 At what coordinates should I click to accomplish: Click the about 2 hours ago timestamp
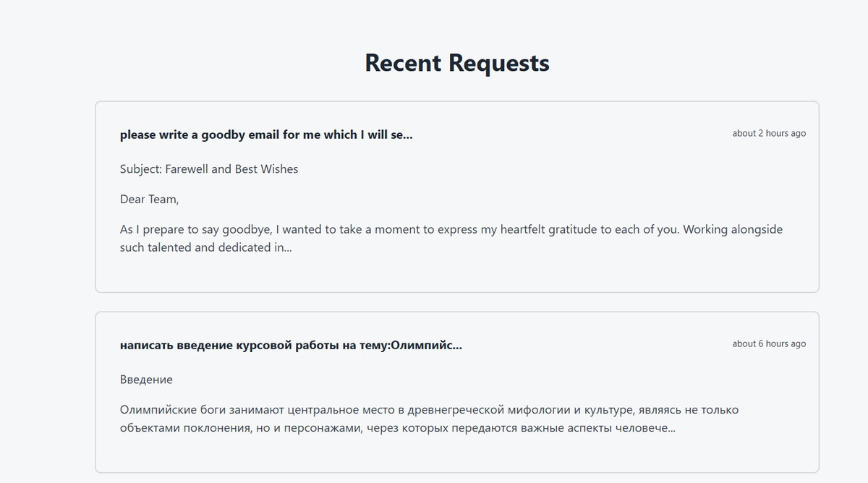(769, 133)
